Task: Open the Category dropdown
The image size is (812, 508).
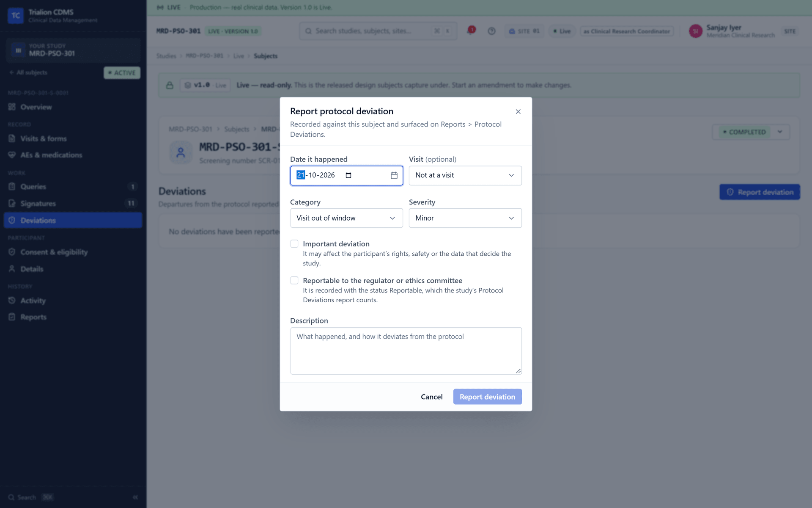Action: pos(346,218)
